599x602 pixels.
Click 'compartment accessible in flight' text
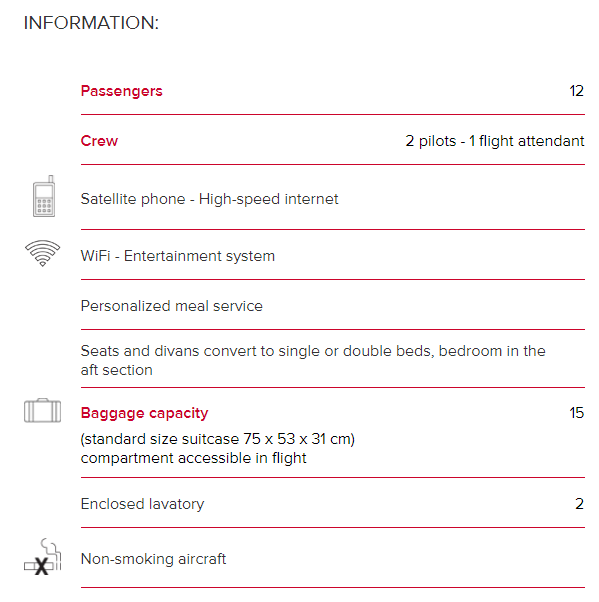coord(194,458)
